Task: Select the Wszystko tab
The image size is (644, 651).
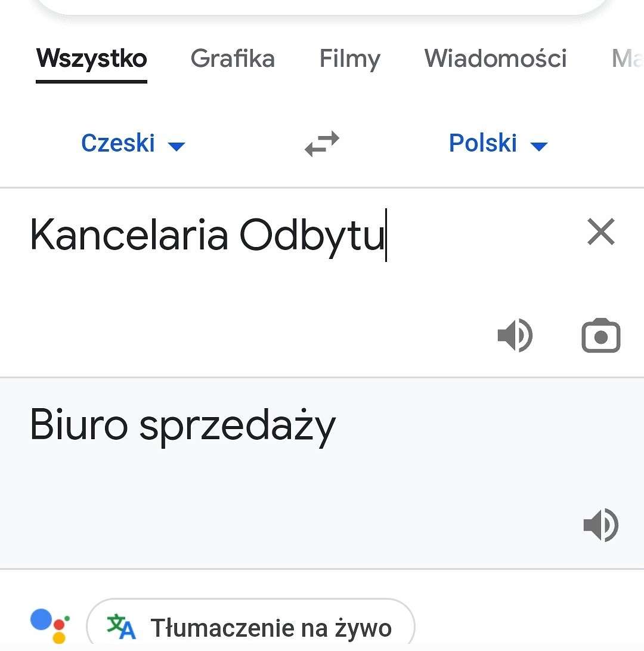Action: pos(92,58)
